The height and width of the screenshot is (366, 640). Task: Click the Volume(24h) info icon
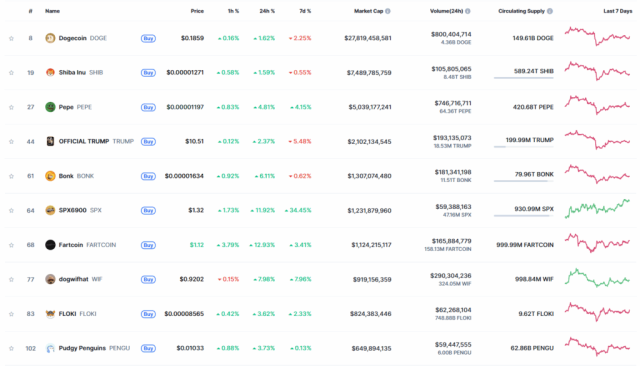pos(468,11)
